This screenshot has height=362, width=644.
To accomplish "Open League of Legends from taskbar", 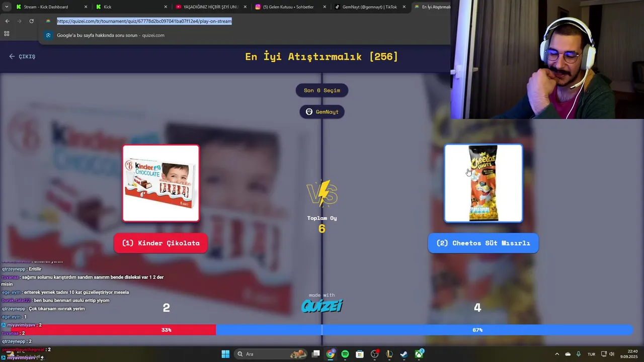I will [x=389, y=354].
